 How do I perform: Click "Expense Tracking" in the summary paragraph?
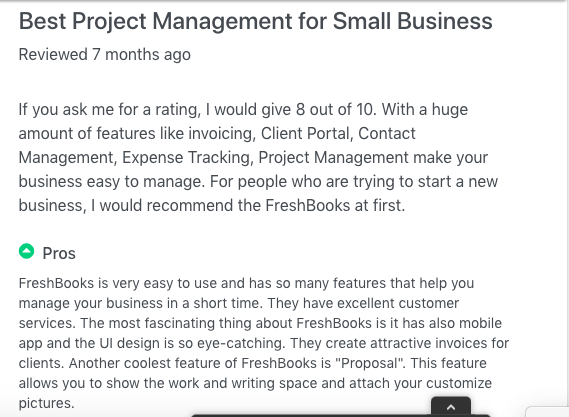[188, 158]
